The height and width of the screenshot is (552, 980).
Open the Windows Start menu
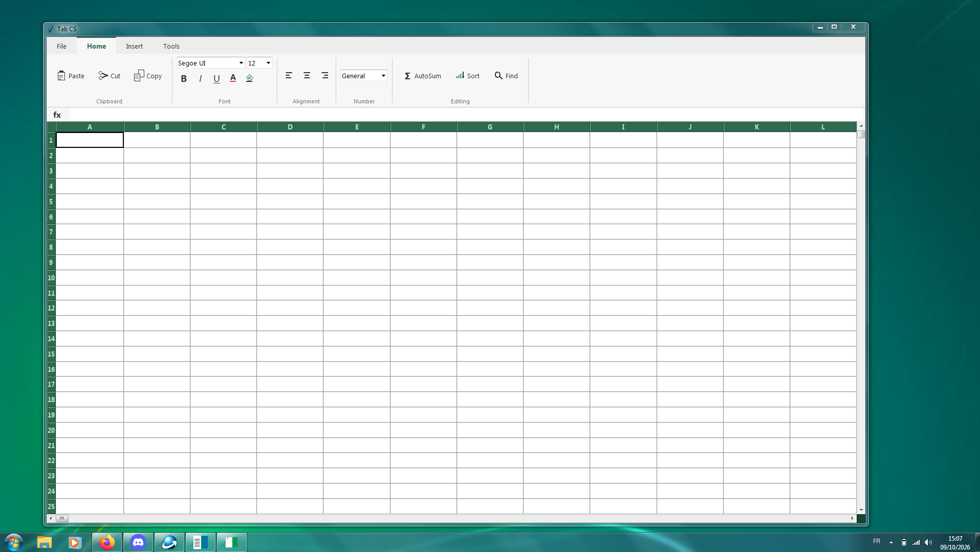pos(14,542)
